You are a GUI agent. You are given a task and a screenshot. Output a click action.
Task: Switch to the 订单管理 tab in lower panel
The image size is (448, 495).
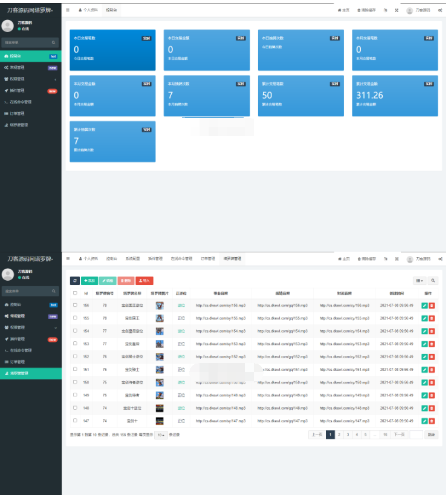pos(207,258)
